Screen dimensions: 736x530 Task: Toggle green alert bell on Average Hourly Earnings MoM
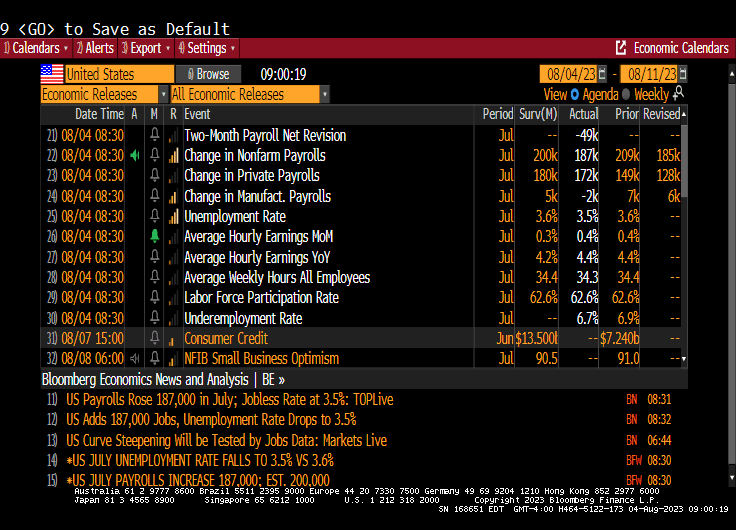pos(154,237)
